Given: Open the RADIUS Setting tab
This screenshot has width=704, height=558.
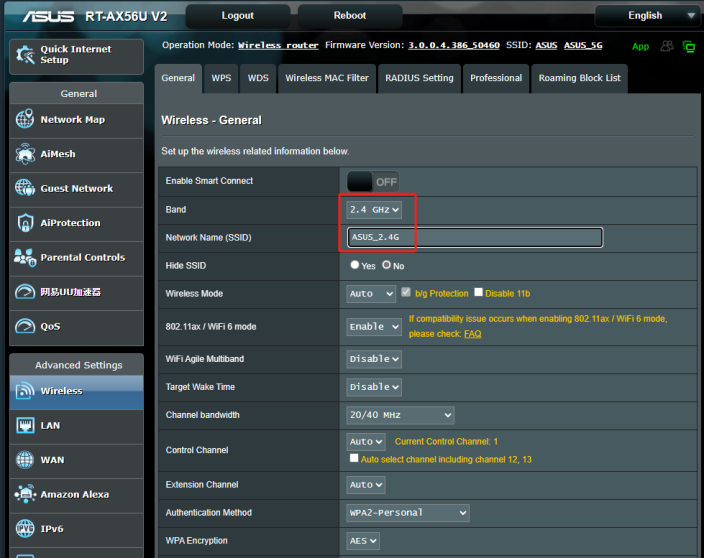Looking at the screenshot, I should coord(419,78).
